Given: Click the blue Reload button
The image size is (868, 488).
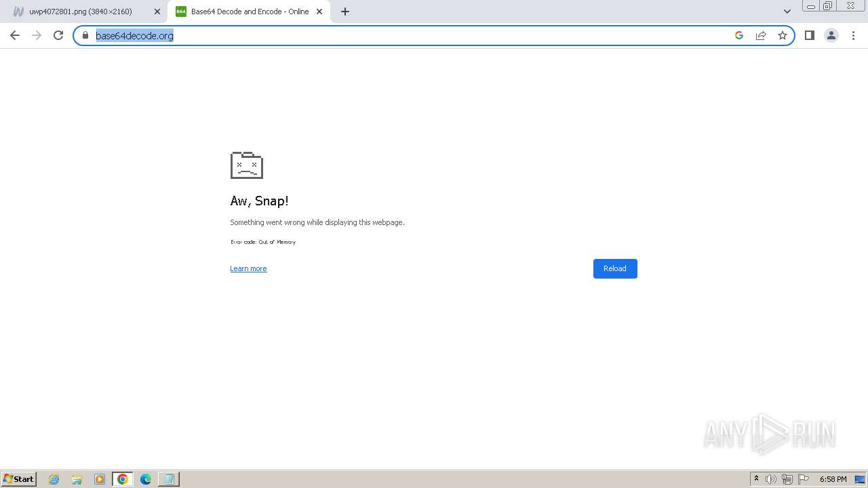Looking at the screenshot, I should tap(615, 268).
